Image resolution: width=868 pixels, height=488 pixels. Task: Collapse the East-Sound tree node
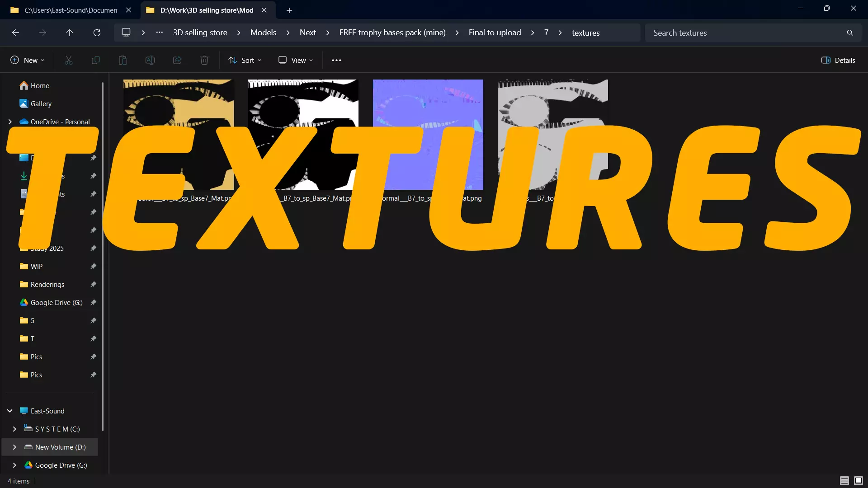click(10, 411)
